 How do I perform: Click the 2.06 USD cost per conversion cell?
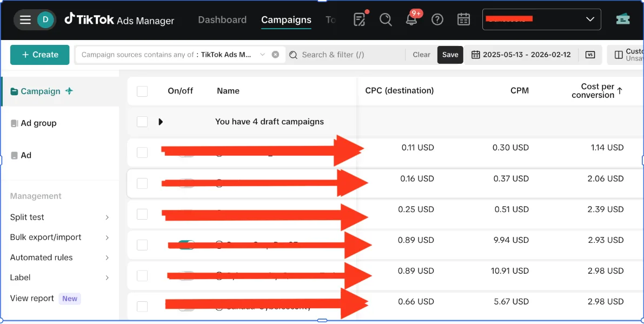(x=606, y=178)
